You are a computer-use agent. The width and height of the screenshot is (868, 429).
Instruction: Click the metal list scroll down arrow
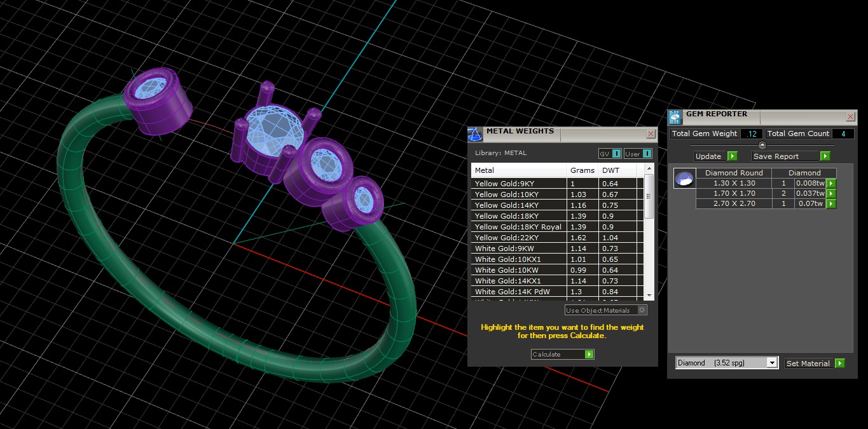tap(649, 296)
